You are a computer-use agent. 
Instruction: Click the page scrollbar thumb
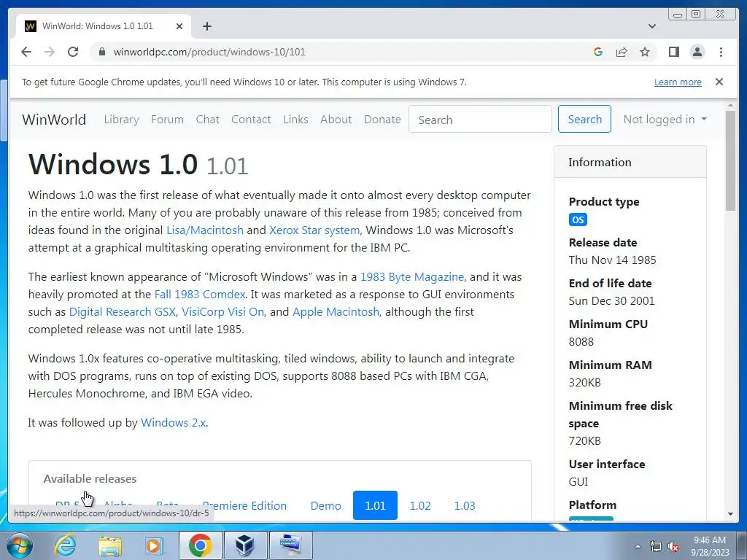coord(730,160)
